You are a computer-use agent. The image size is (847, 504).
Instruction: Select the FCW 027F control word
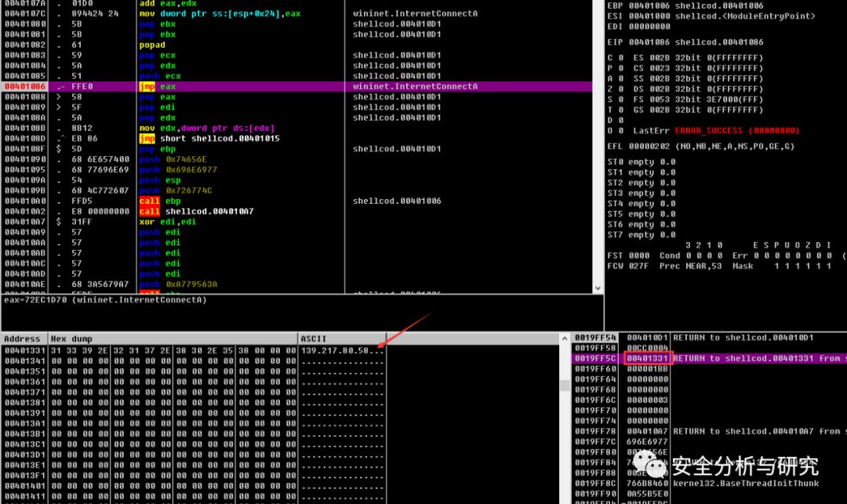628,266
